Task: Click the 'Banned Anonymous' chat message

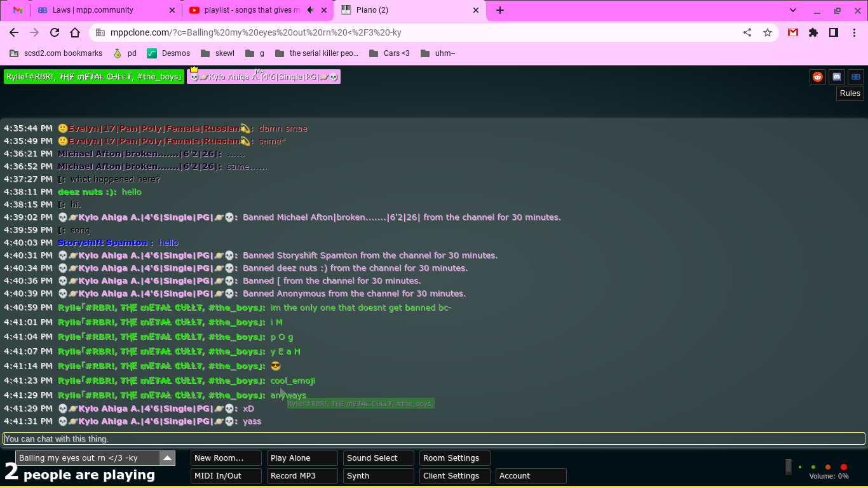Action: (x=354, y=294)
